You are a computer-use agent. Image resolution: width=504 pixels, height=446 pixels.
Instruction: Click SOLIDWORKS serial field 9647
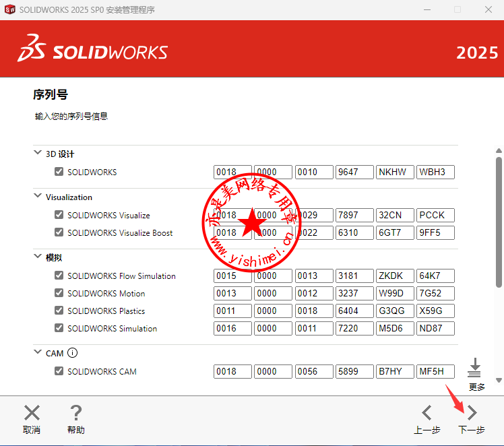pos(354,172)
